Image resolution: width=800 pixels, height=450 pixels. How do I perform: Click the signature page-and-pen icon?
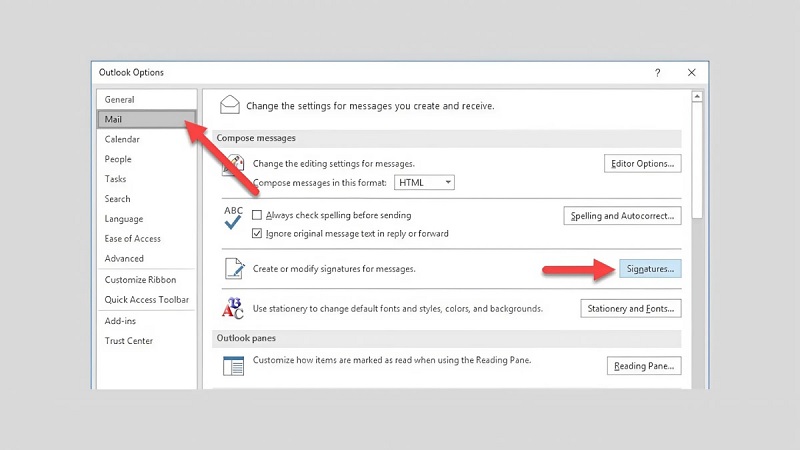234,268
